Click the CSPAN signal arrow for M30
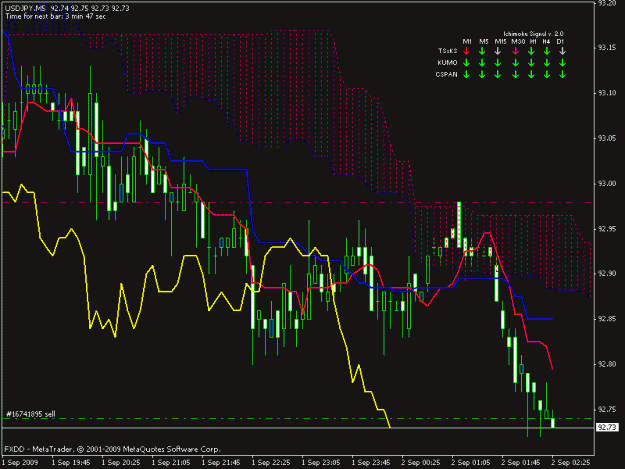 [x=516, y=74]
